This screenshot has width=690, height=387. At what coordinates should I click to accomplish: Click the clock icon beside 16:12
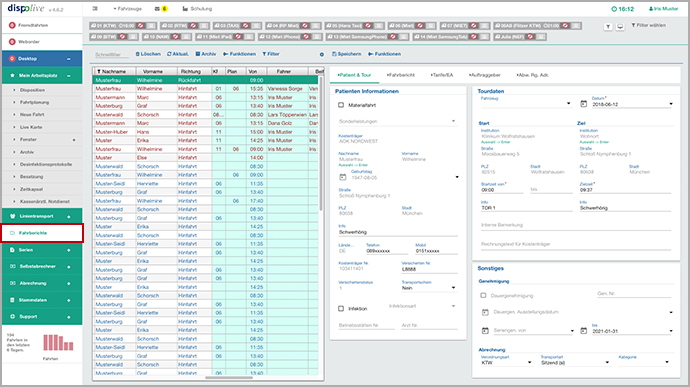click(614, 9)
